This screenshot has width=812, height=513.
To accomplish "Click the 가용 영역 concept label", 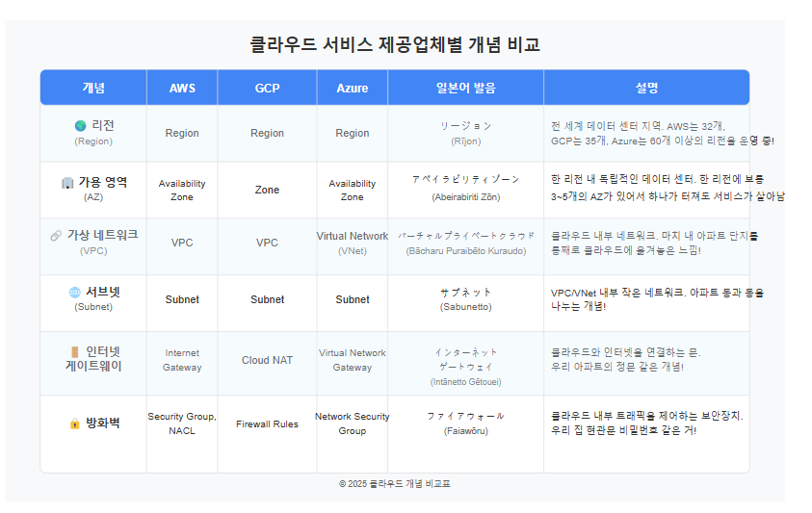I will click(x=102, y=182).
